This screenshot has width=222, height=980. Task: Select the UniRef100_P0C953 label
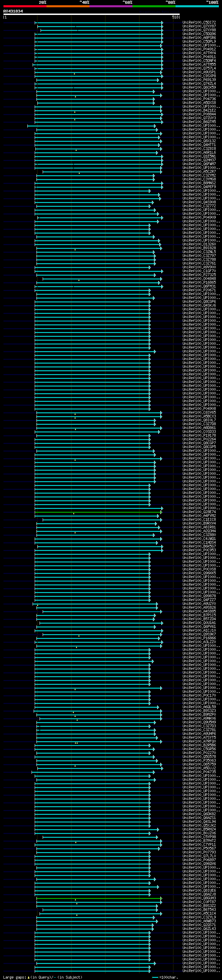click(x=199, y=550)
